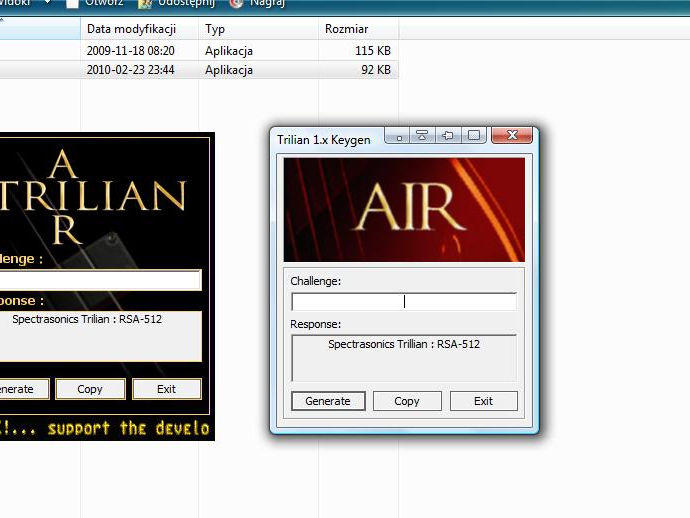
Task: Focus the Challenge field in Trilian 1.x Keygen
Action: coord(404,301)
